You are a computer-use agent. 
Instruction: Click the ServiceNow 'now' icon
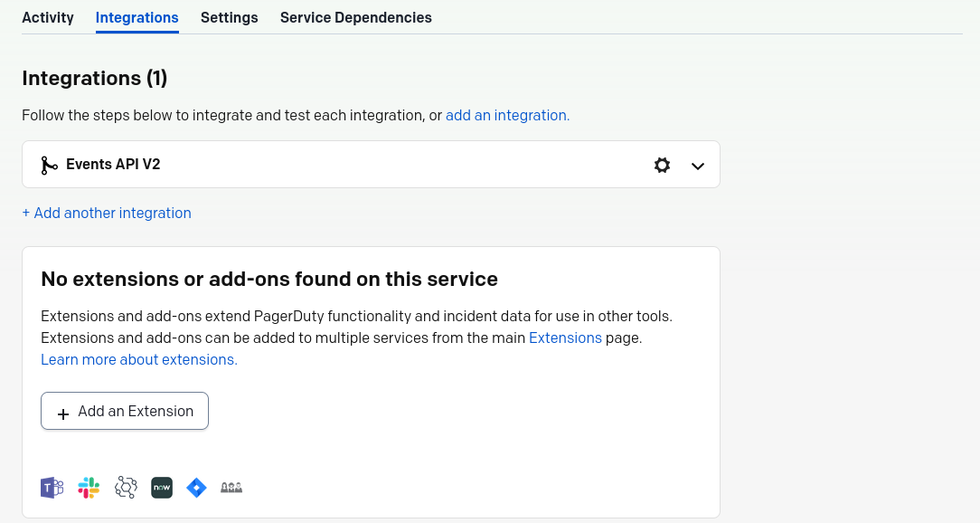(162, 488)
